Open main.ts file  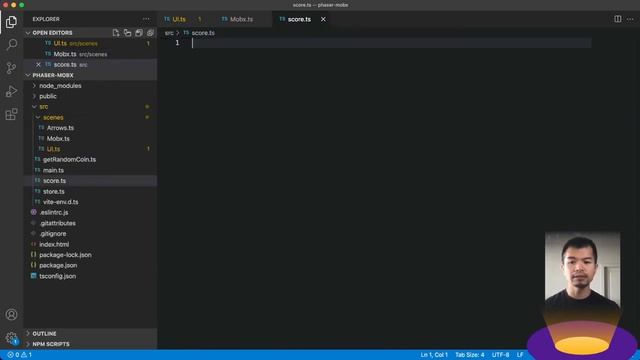[x=90, y=170]
